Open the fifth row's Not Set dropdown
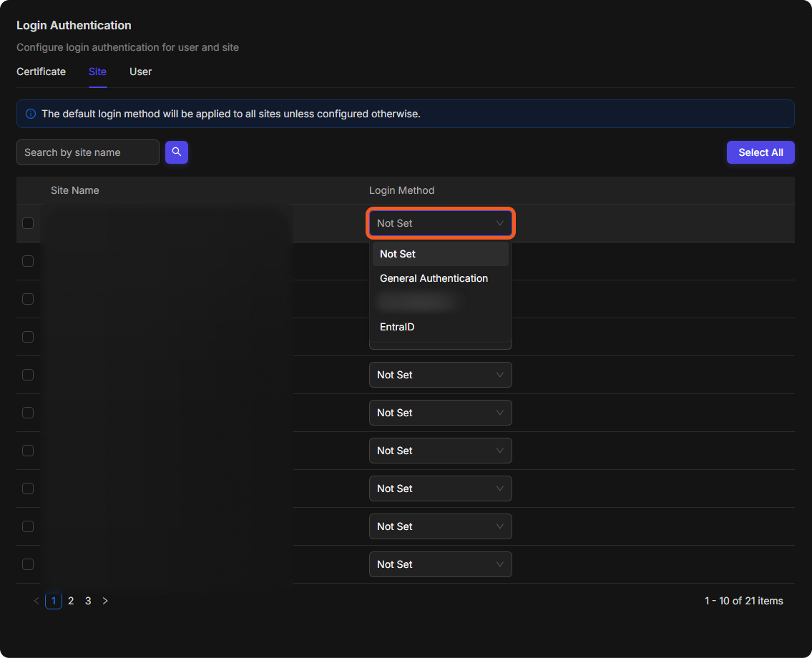812x658 pixels. pyautogui.click(x=440, y=375)
